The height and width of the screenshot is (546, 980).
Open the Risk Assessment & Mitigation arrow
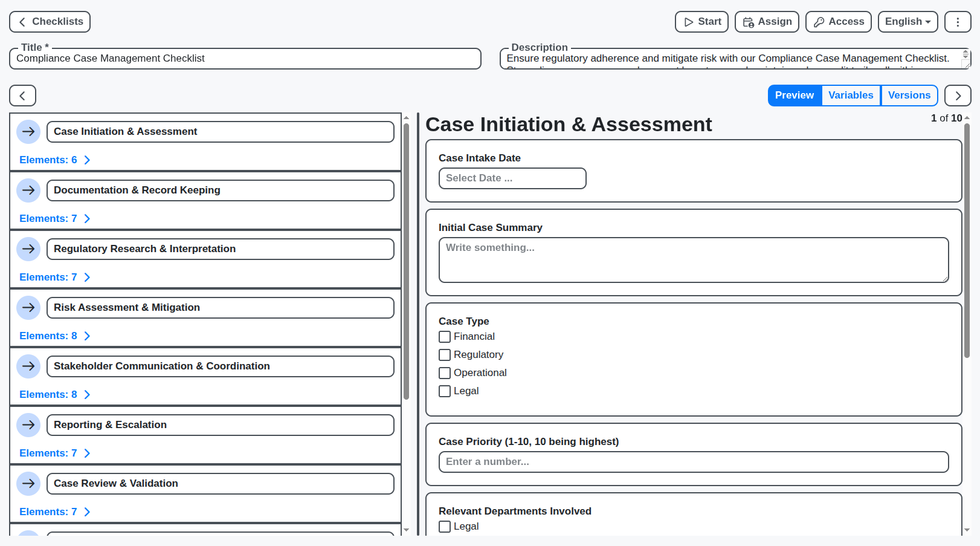click(x=28, y=307)
